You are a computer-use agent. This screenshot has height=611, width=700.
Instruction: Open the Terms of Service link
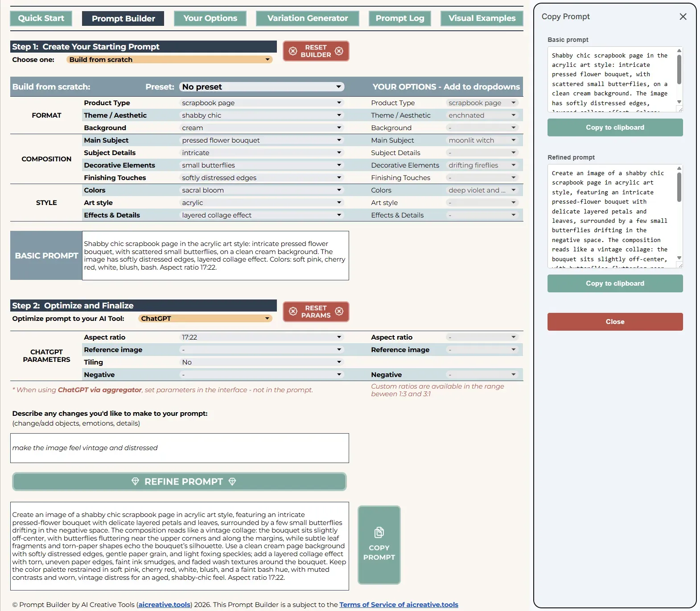pos(399,605)
